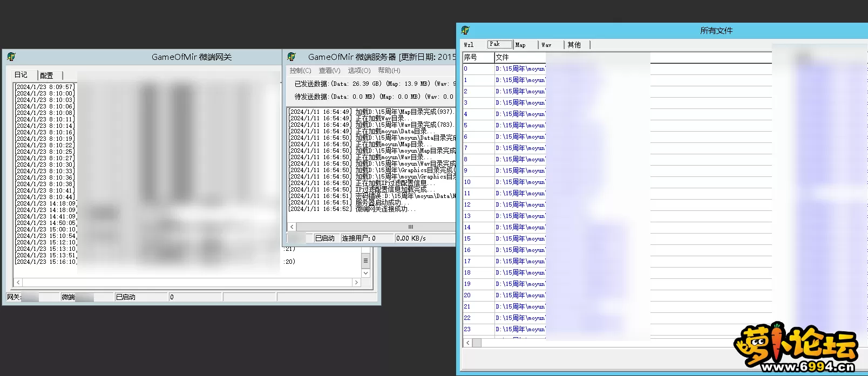Select file row with 序号 0
868x376 pixels.
coord(618,69)
